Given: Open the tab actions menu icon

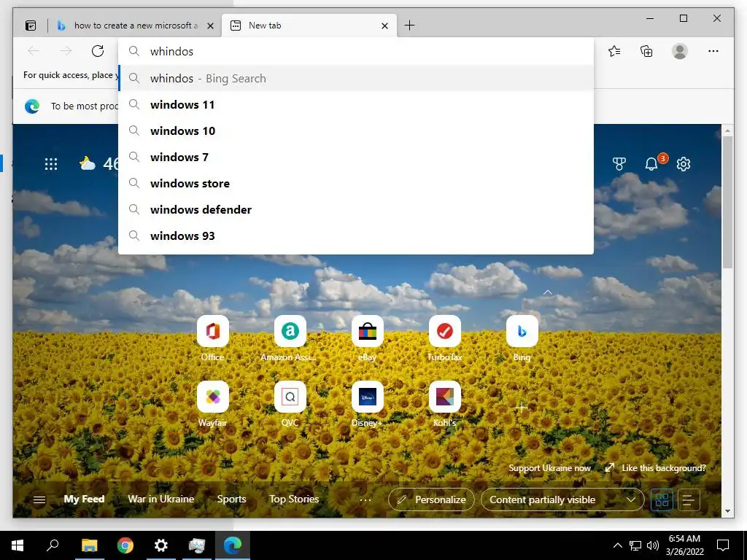Looking at the screenshot, I should coord(31,26).
